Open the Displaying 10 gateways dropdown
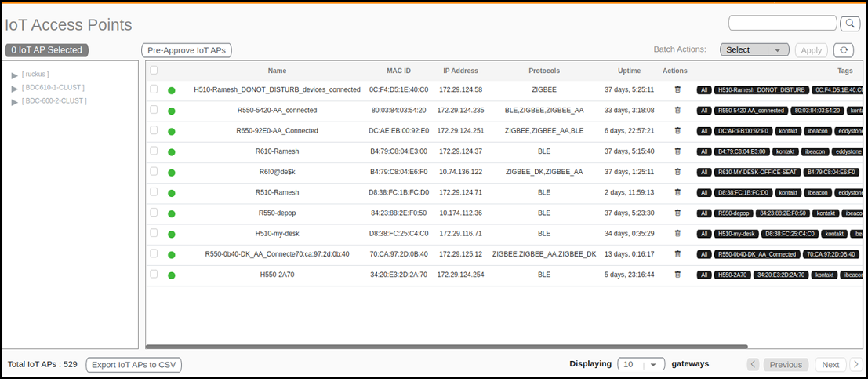 (641, 364)
